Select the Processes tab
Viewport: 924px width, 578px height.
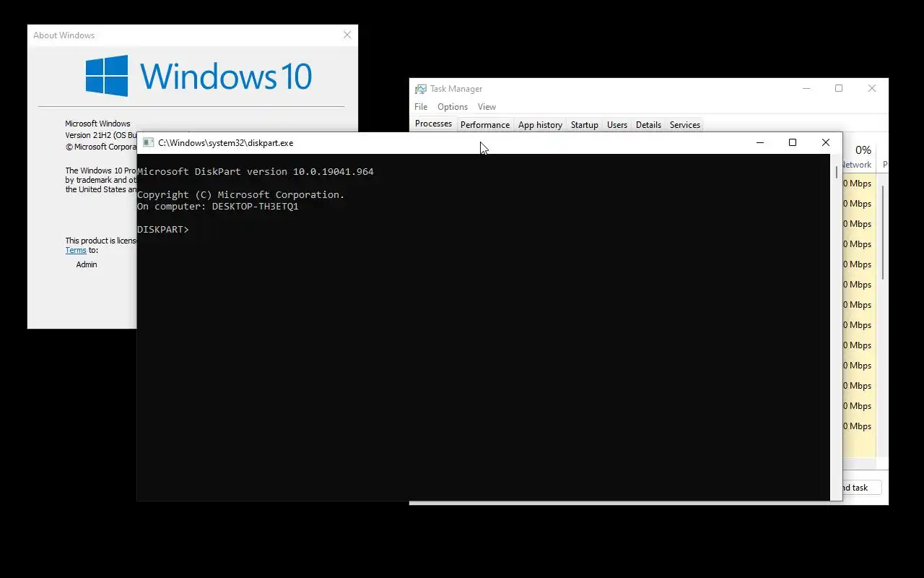click(x=433, y=124)
